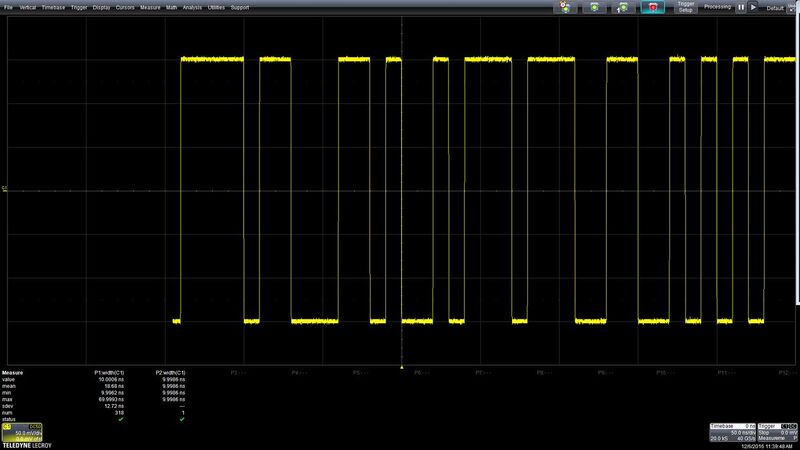The width and height of the screenshot is (800, 450).
Task: Select the empty P7 measurement slot
Action: pyautogui.click(x=483, y=373)
